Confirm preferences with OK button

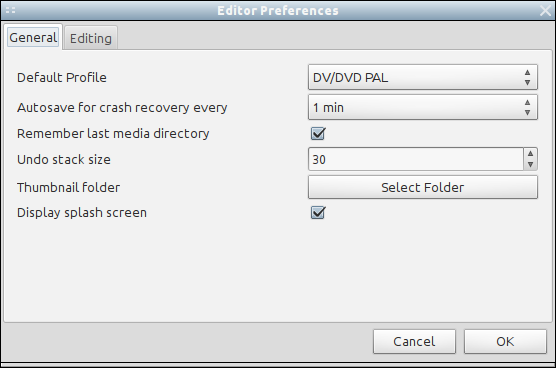click(505, 341)
